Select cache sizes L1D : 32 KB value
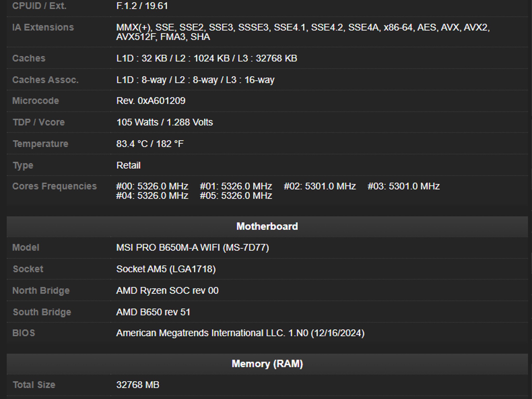 (x=207, y=58)
